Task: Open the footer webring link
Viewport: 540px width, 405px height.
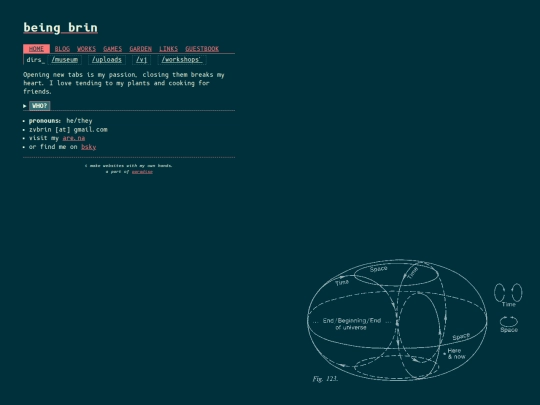Action: (142, 172)
